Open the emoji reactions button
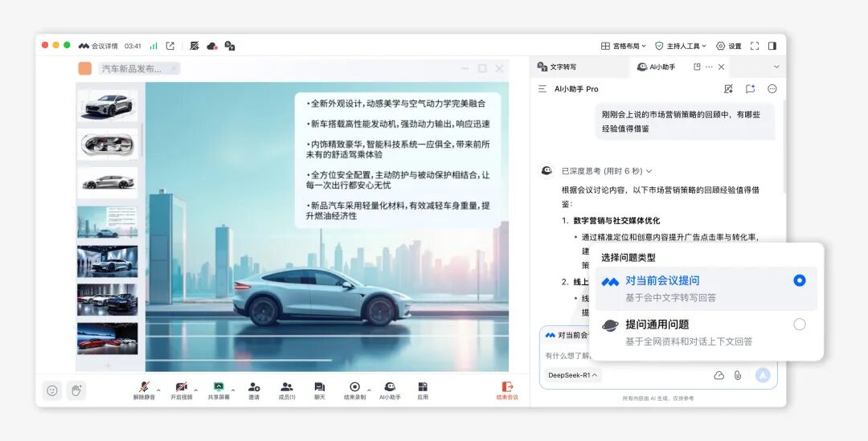 click(x=52, y=390)
